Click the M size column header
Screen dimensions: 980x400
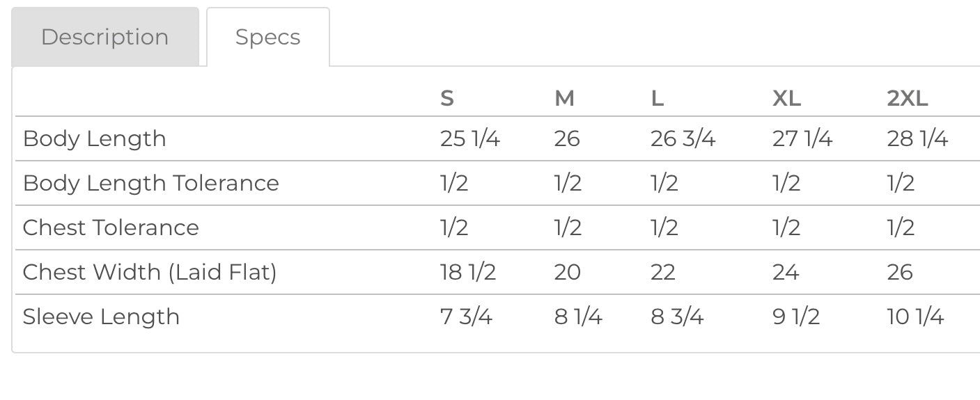[564, 99]
